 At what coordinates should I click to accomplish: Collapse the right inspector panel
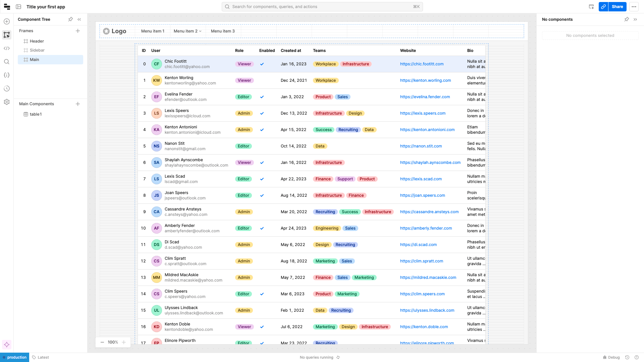point(635,19)
